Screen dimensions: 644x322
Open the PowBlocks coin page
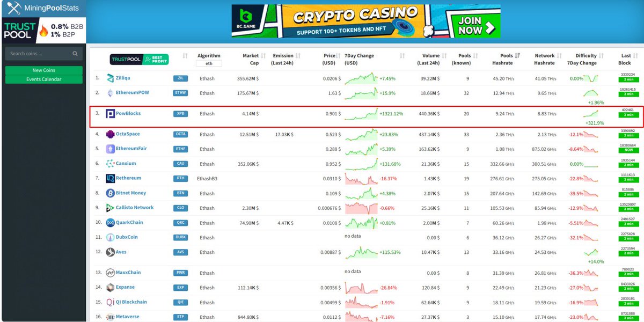(x=128, y=114)
